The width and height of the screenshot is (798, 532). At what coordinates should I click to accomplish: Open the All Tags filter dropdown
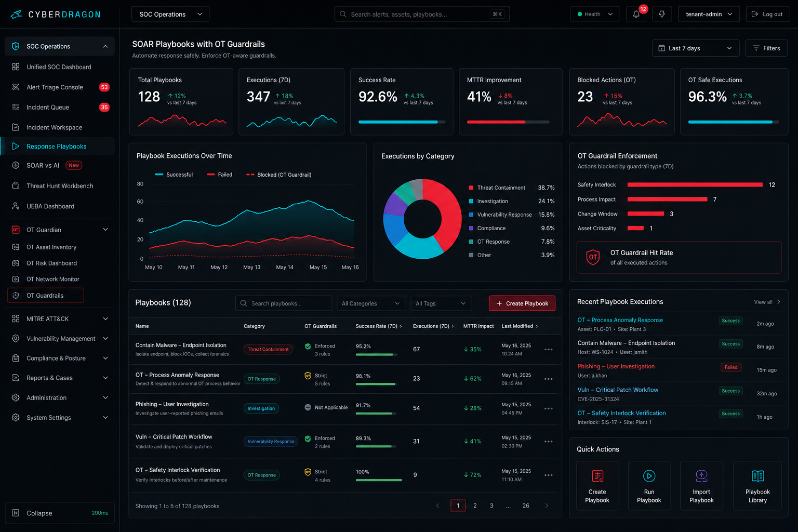pos(441,303)
